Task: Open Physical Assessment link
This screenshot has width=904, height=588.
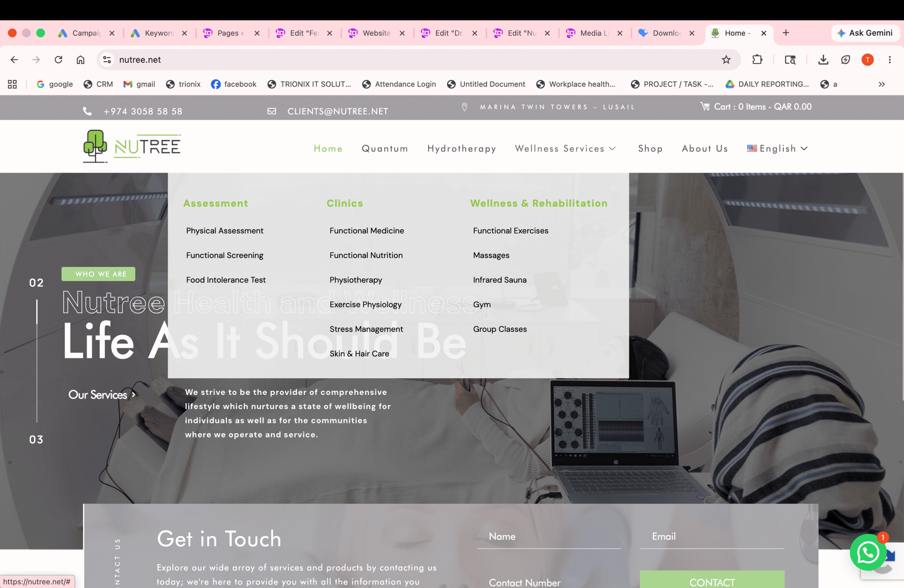Action: pyautogui.click(x=225, y=231)
